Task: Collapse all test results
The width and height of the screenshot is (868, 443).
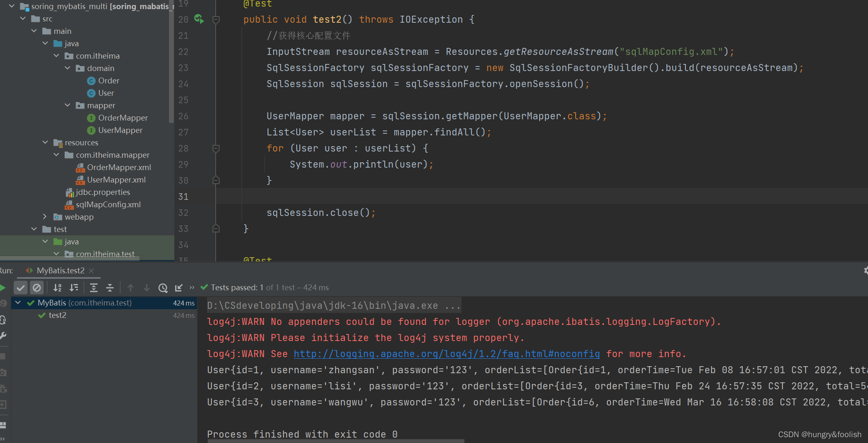Action: click(110, 288)
